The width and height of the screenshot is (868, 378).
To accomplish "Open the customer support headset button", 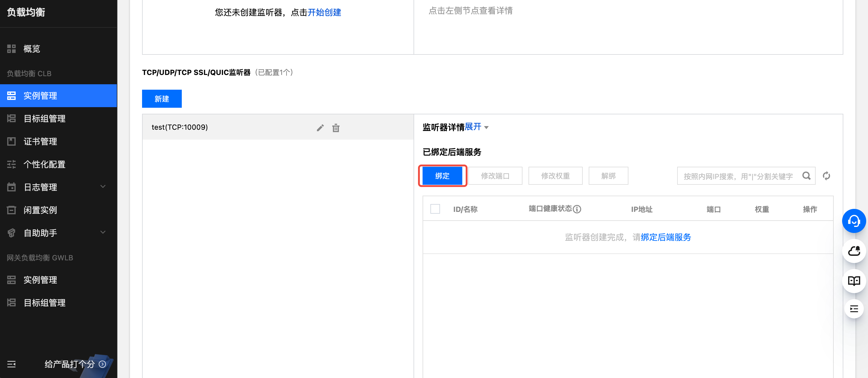I will click(x=854, y=221).
